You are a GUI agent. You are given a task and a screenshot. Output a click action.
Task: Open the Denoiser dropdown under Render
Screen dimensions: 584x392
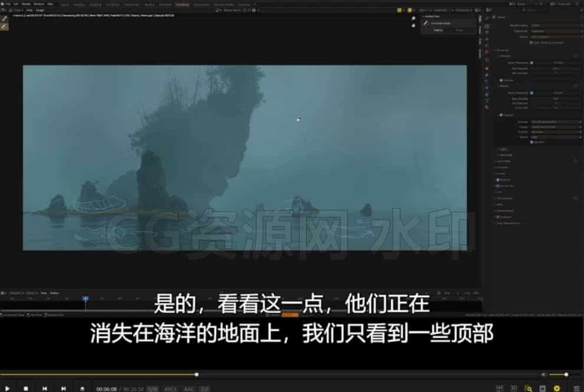pos(556,122)
